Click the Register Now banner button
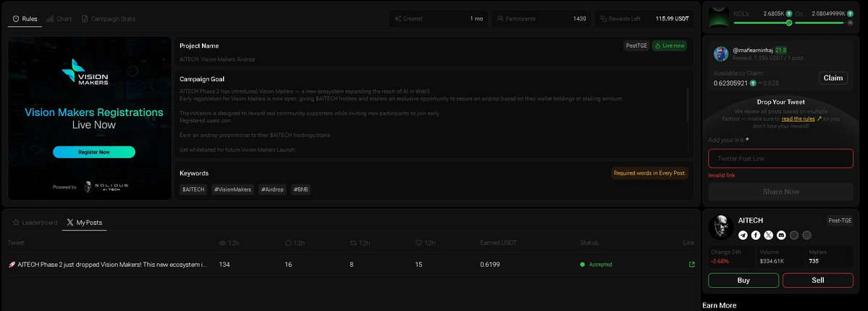Viewport: 868px width, 311px height. coord(94,152)
